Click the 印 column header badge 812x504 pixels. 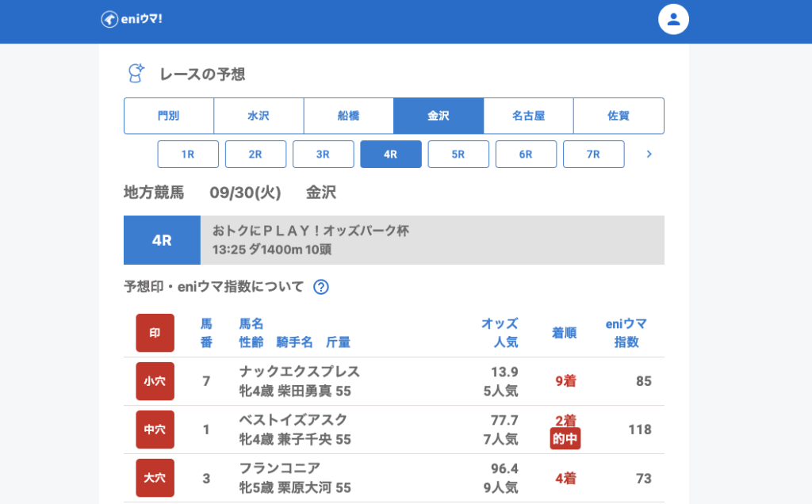[155, 333]
